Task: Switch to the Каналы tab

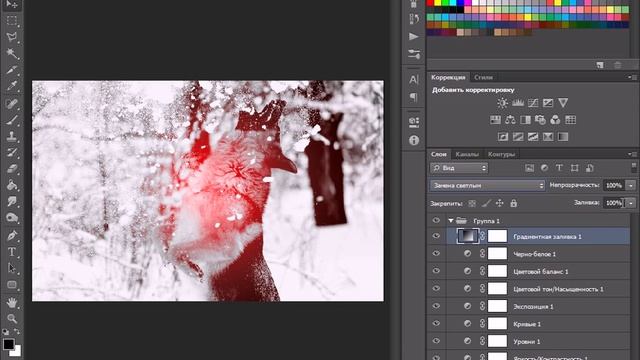Action: [x=467, y=154]
